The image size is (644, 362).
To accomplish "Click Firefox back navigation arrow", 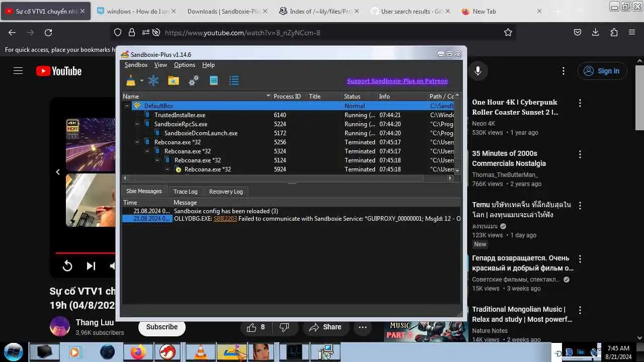I will coord(12,32).
